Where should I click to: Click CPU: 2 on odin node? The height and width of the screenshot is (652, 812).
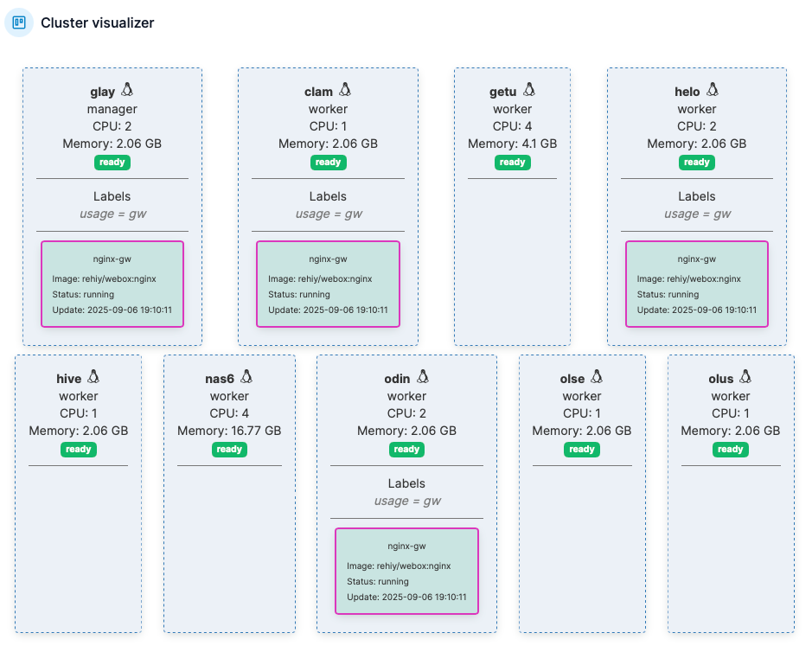point(406,413)
